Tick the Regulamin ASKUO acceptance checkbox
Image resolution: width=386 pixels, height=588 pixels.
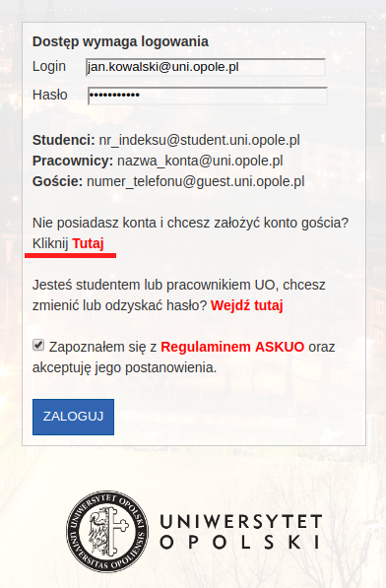(x=38, y=345)
